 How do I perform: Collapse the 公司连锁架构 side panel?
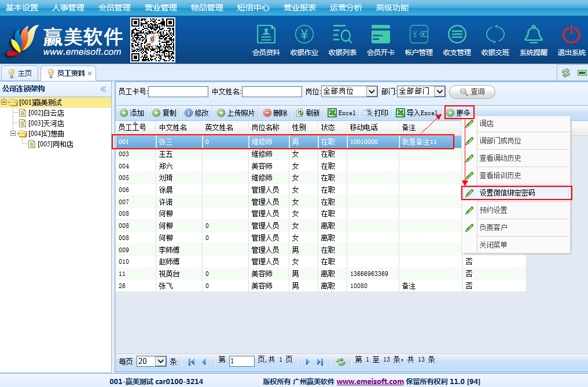coord(104,89)
